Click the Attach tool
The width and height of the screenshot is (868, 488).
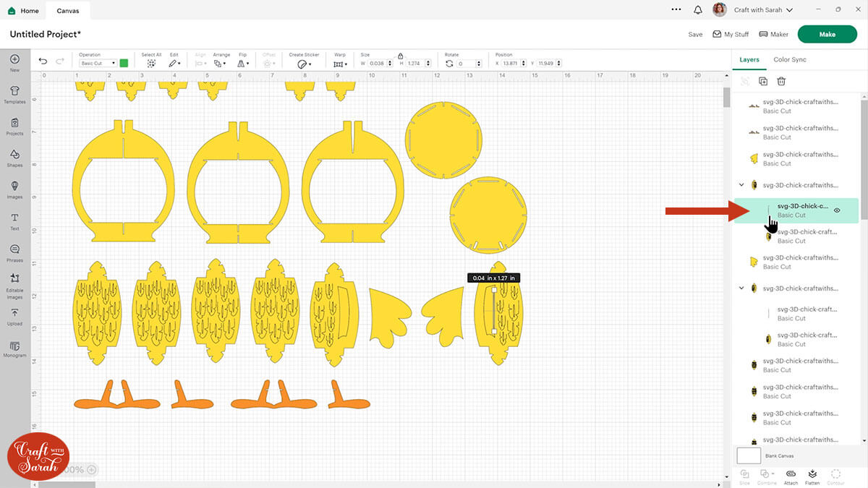click(791, 475)
